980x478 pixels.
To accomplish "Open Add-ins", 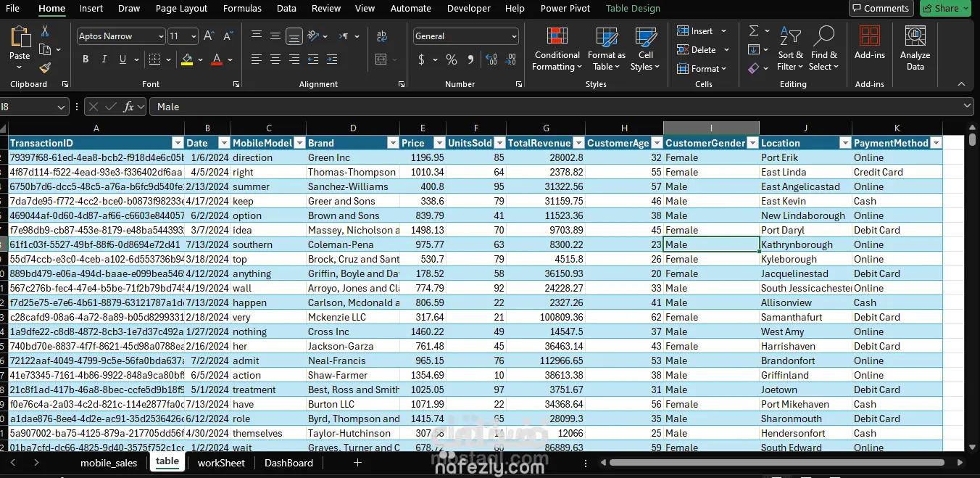I will (870, 44).
